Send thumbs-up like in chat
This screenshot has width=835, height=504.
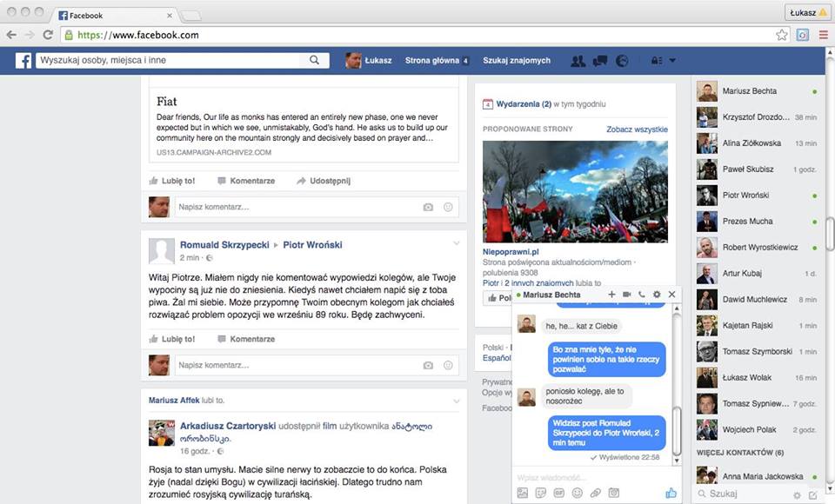tap(671, 493)
